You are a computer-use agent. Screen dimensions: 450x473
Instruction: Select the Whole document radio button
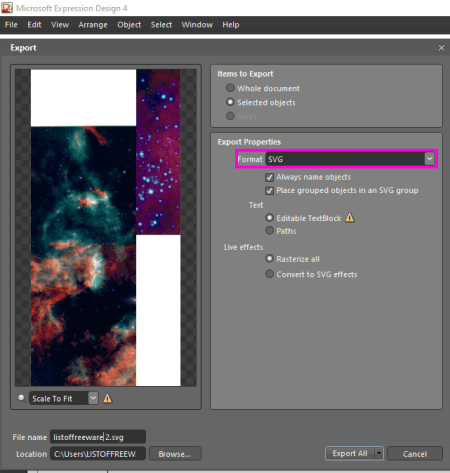tap(230, 88)
